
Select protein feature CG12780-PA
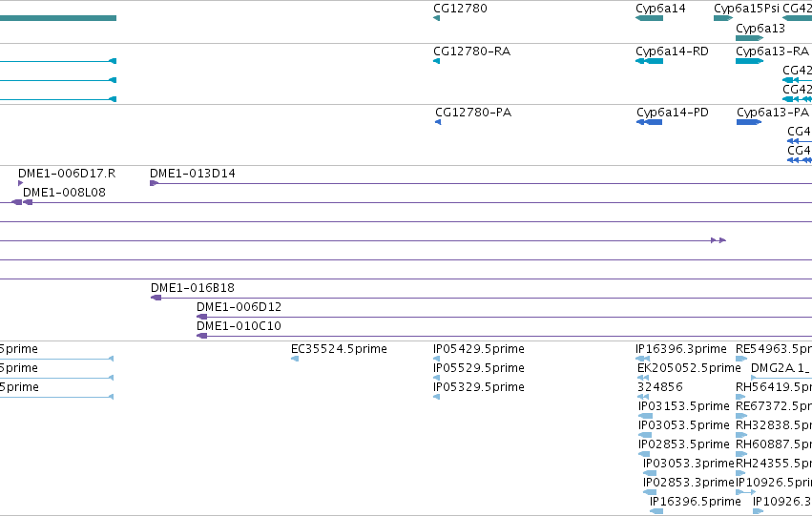[473, 113]
